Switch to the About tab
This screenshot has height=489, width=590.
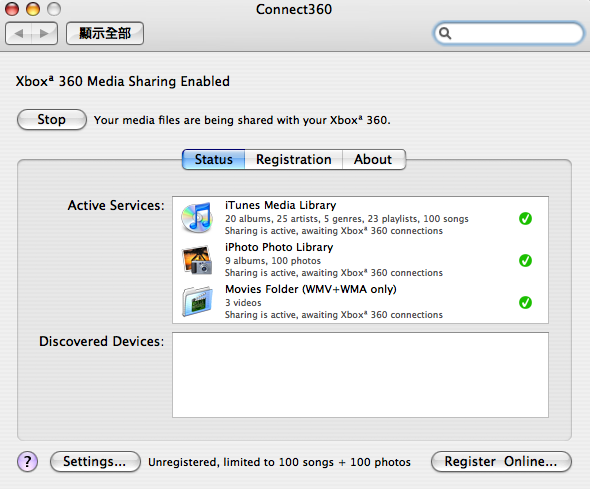coord(374,159)
